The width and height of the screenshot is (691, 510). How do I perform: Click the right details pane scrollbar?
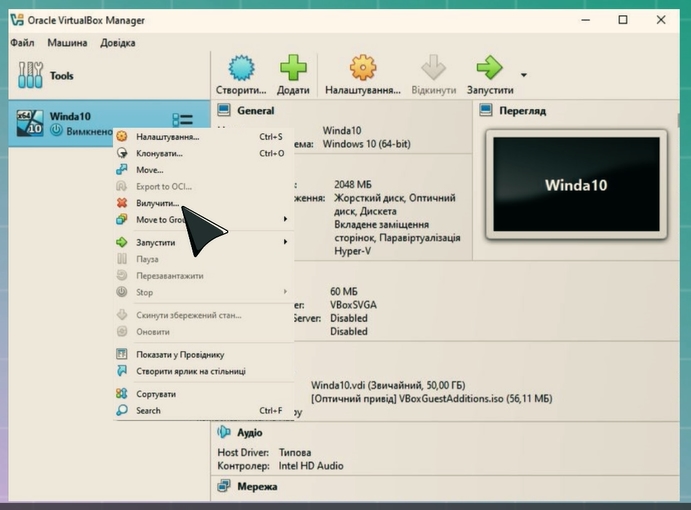(678, 119)
